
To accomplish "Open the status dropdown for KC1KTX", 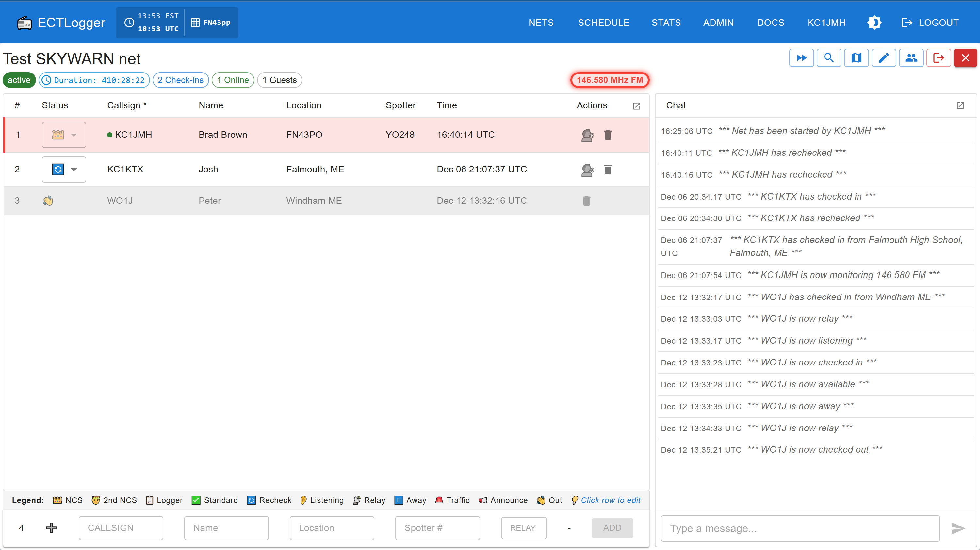I will [x=74, y=169].
